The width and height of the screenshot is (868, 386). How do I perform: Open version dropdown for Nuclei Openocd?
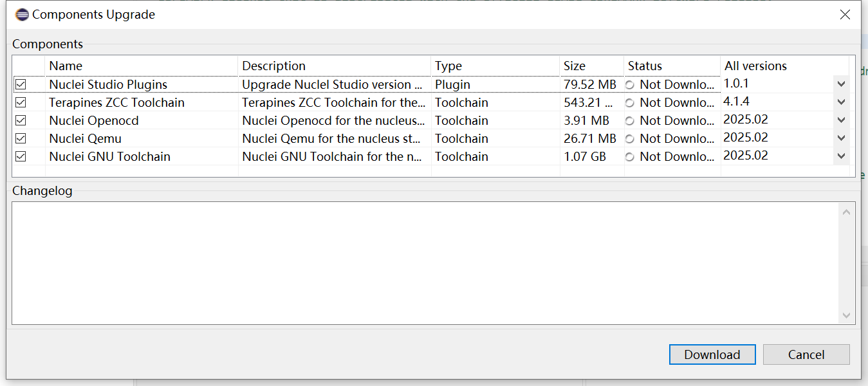[x=840, y=120]
